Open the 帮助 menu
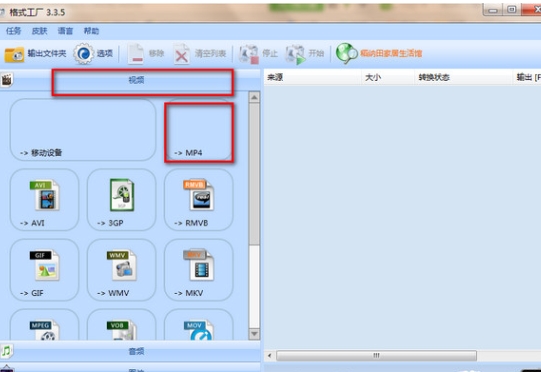The image size is (541, 372). pyautogui.click(x=91, y=31)
